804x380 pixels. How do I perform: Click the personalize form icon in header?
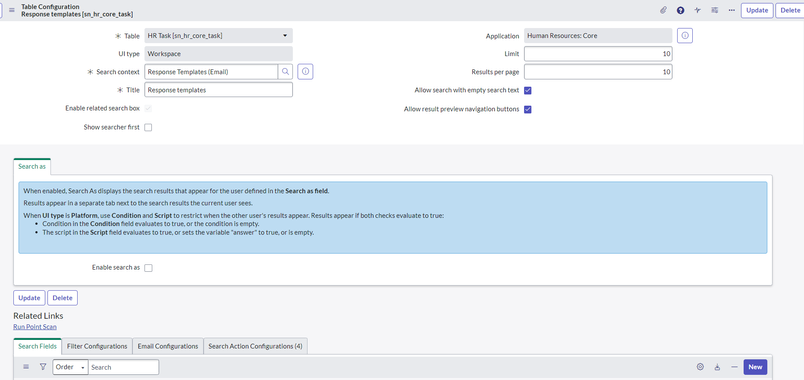point(714,10)
